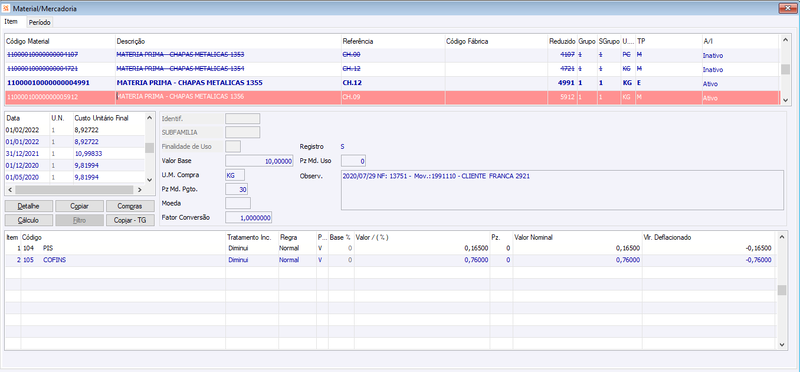Viewport: 800px width, 372px height.
Task: Click the Cálculo button
Action: point(29,220)
